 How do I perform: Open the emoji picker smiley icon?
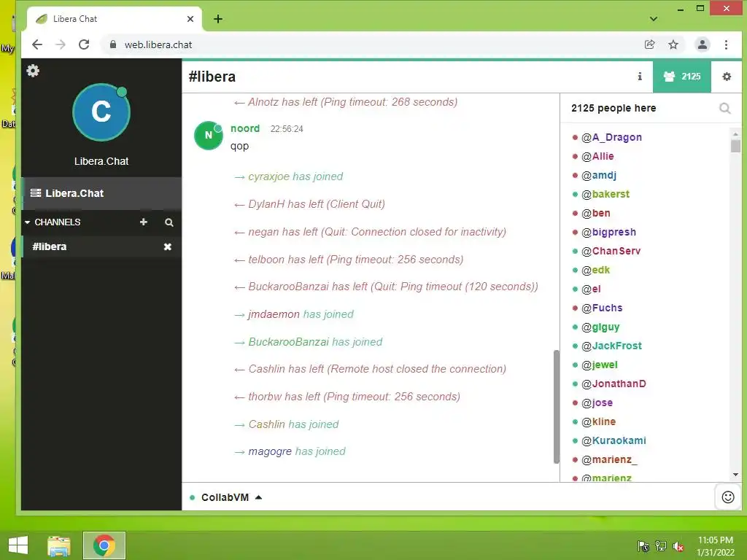728,497
